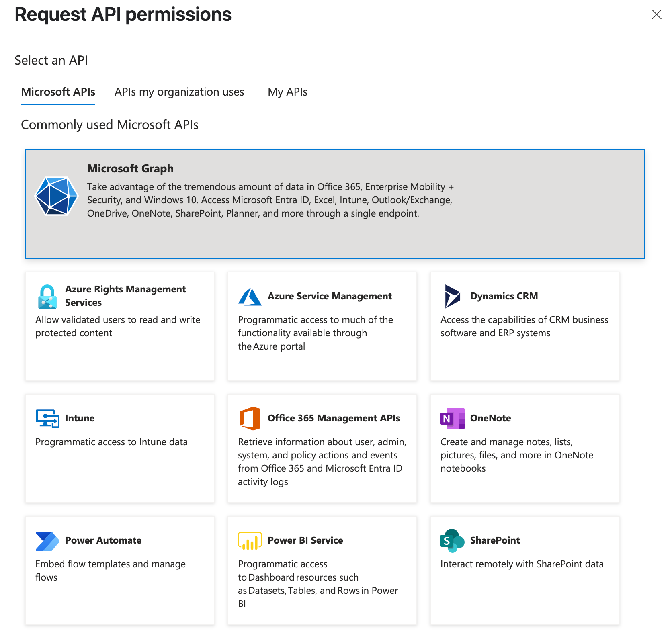Choose the Microsoft Graph title

(130, 168)
